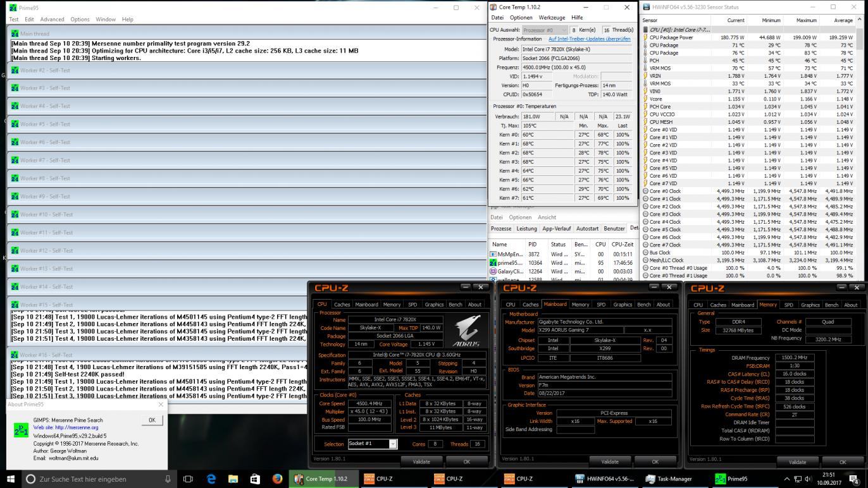Open the Microsoft Store taskbar icon
Image resolution: width=868 pixels, height=488 pixels.
[x=255, y=479]
